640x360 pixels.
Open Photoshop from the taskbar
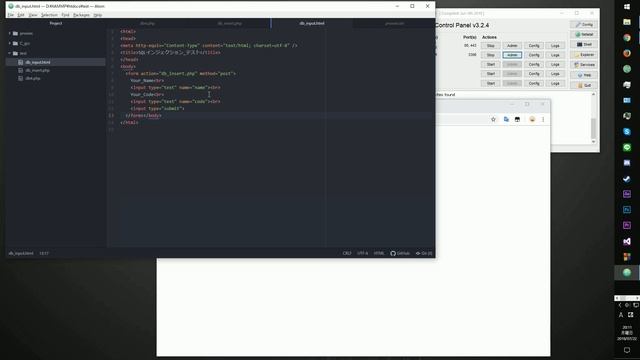[x=627, y=209]
